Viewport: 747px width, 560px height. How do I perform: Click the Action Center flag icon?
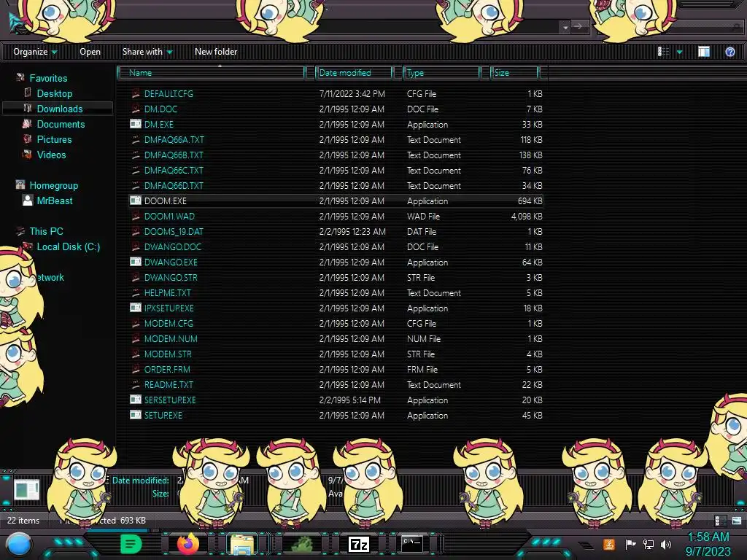coord(630,544)
